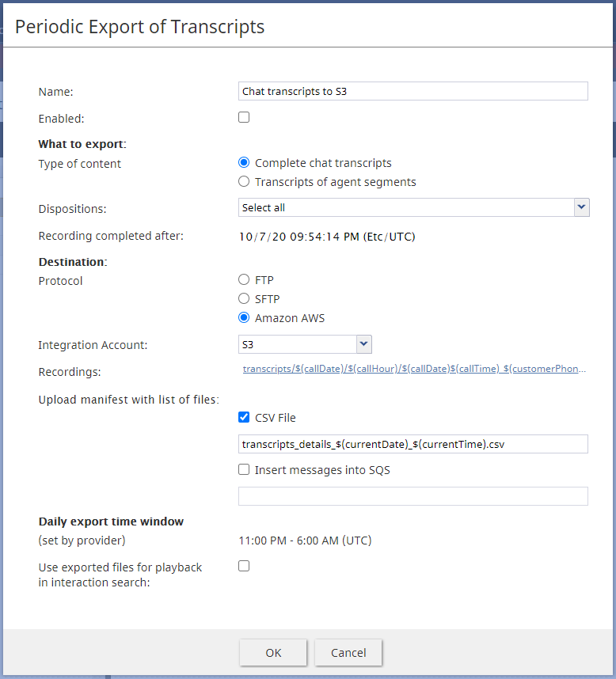Expand the Integration Account dropdown arrow

[x=364, y=344]
